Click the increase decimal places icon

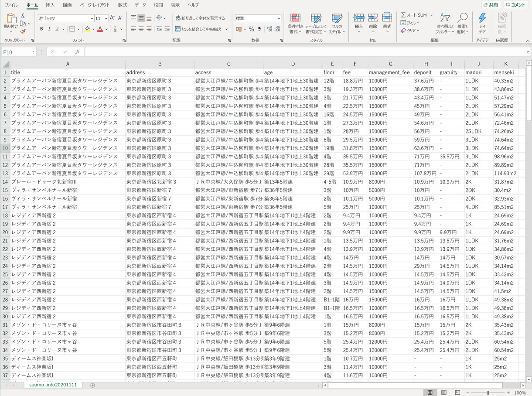coord(269,29)
